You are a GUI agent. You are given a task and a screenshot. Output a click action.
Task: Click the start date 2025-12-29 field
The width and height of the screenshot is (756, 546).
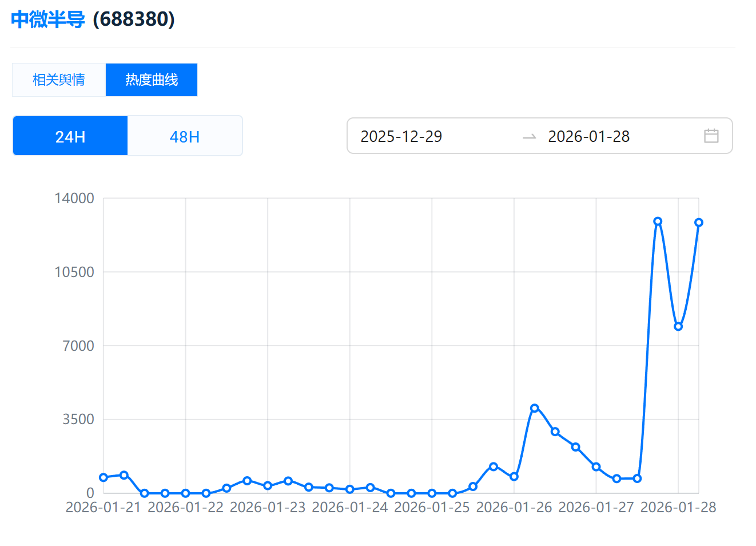pyautogui.click(x=401, y=136)
